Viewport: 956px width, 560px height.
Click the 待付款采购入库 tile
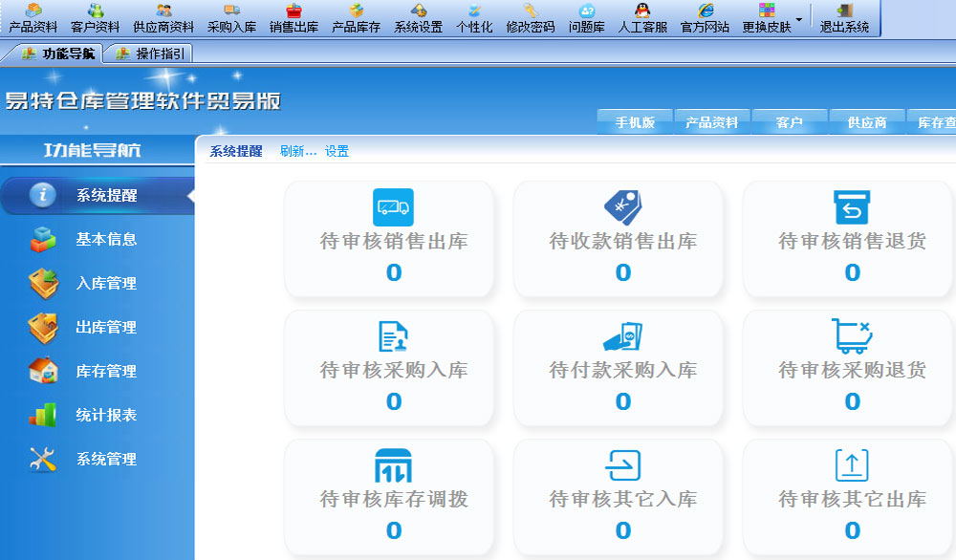(x=622, y=368)
